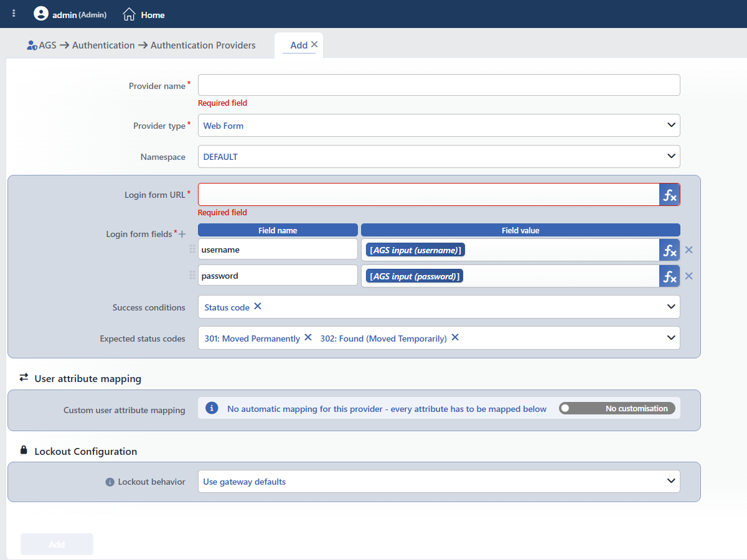
Task: Click the Login form fields label
Action: click(139, 234)
